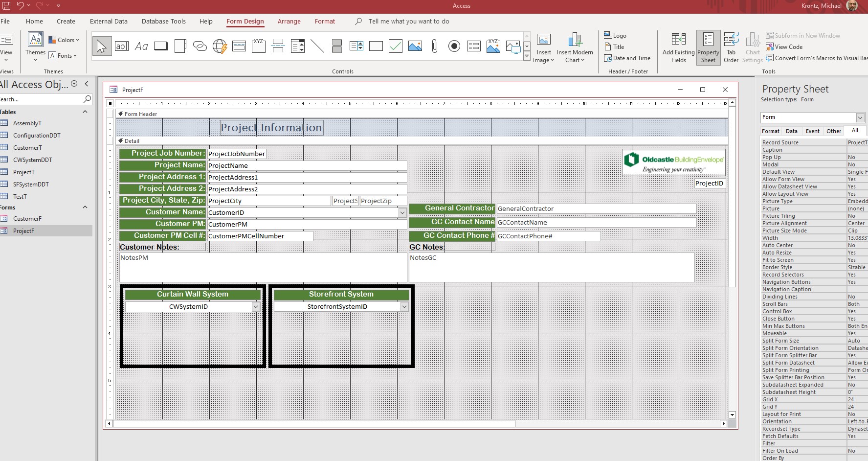Open the Arrange ribbon tab
Screen dimensions: 868x461
[289, 22]
